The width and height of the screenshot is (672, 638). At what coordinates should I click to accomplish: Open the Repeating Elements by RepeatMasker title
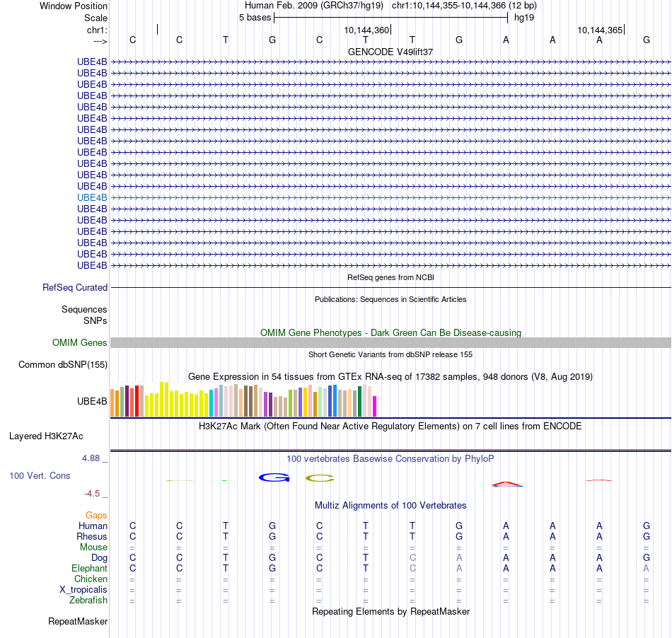click(390, 611)
